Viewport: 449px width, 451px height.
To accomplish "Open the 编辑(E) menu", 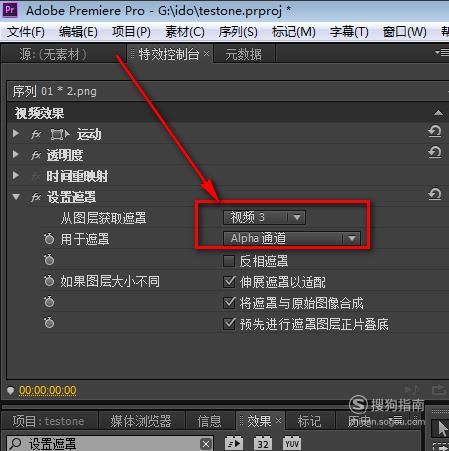I will pos(78,32).
